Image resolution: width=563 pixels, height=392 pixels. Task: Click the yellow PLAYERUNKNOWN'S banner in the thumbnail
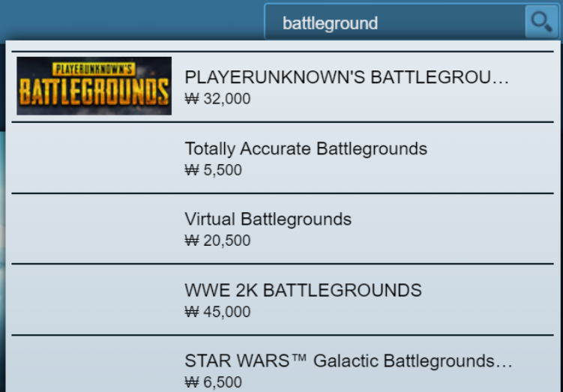94,70
